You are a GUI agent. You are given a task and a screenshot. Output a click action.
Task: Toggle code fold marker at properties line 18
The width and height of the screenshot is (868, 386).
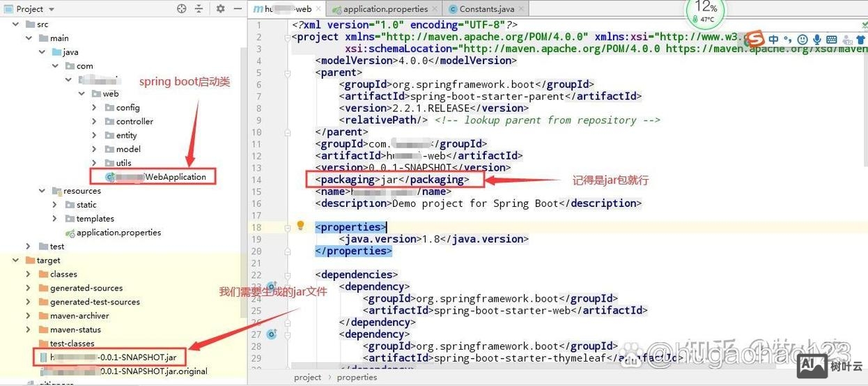(287, 227)
